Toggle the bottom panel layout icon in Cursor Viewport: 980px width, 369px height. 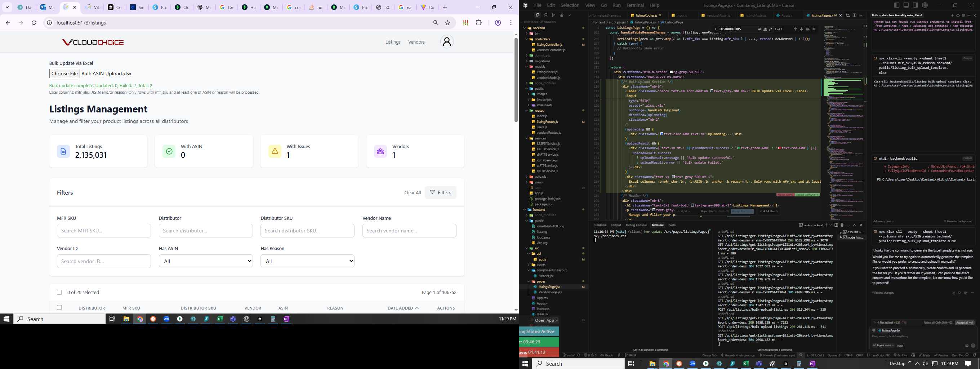pyautogui.click(x=906, y=5)
